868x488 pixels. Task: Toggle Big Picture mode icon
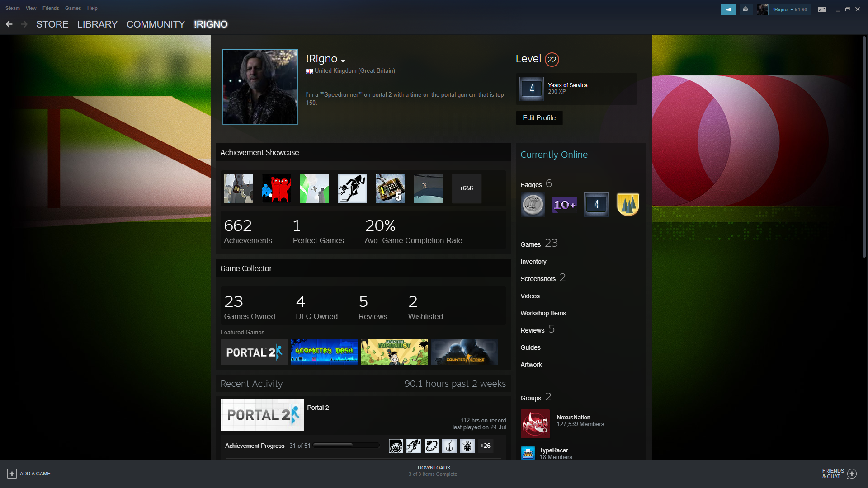[x=822, y=9]
